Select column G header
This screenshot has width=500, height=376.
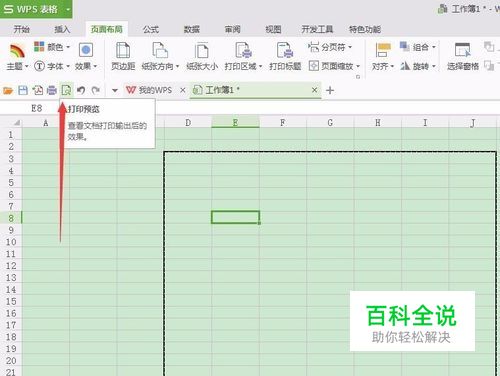click(330, 123)
